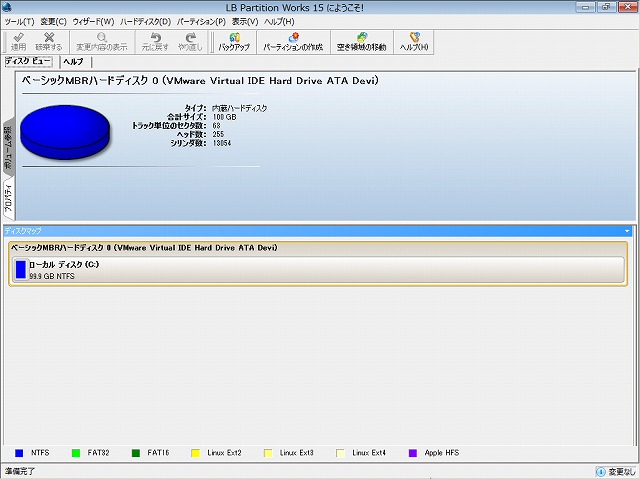Screen dimensions: 640x479
Task: Start パーティションの作成 wizard icon
Action: [293, 38]
